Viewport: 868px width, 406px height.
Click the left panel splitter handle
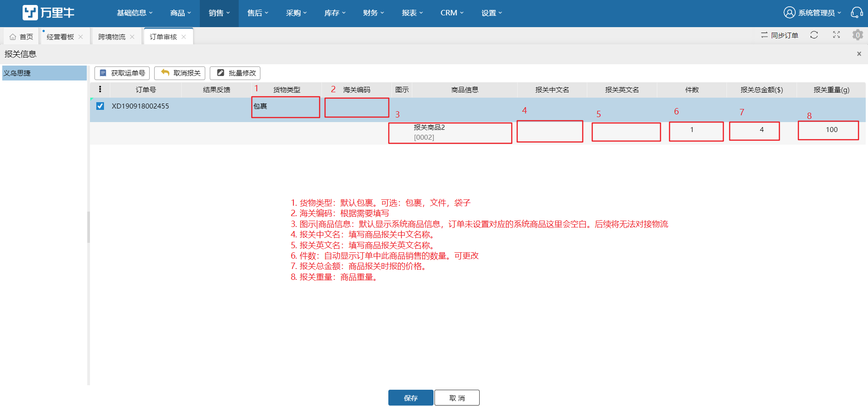point(89,227)
